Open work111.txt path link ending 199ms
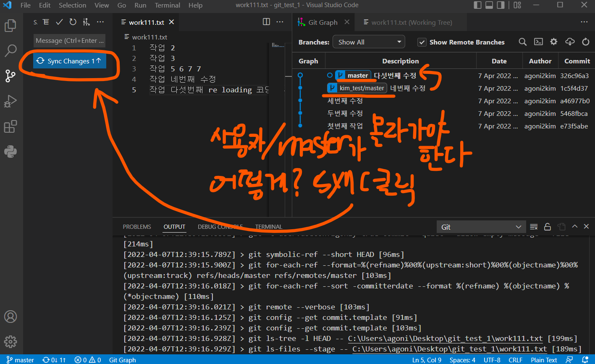 [x=446, y=338]
